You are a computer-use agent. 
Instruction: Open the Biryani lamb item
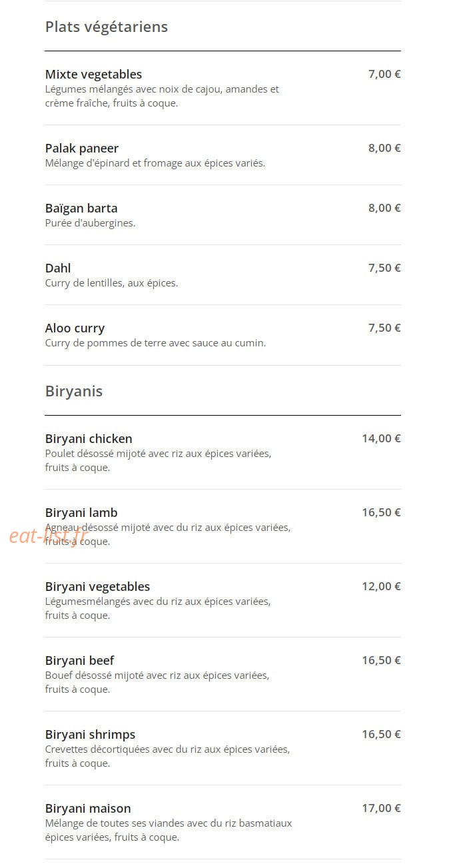click(x=81, y=512)
